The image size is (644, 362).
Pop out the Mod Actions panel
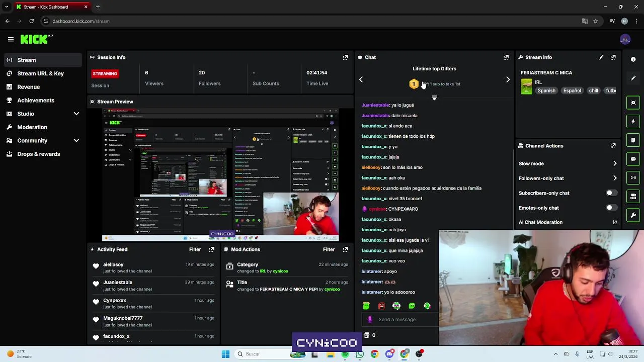pyautogui.click(x=345, y=249)
